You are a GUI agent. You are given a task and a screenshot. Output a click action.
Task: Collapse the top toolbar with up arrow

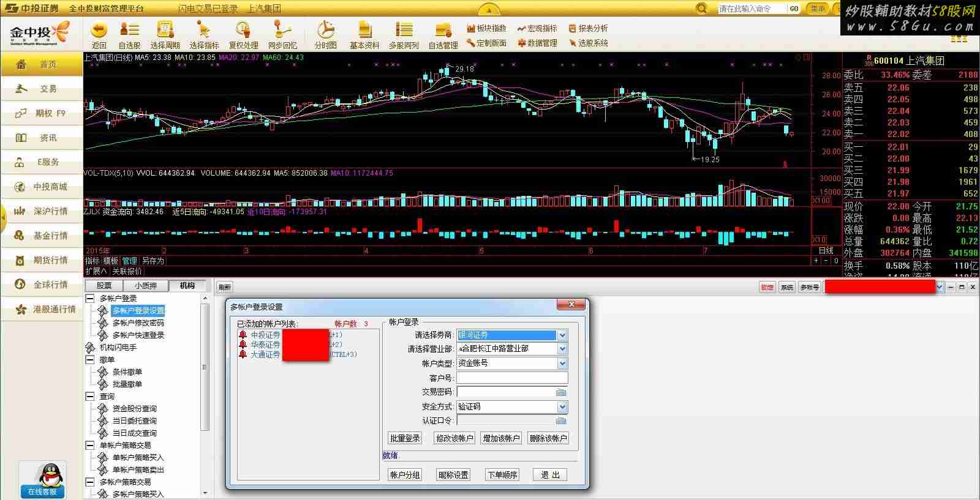pos(489,10)
